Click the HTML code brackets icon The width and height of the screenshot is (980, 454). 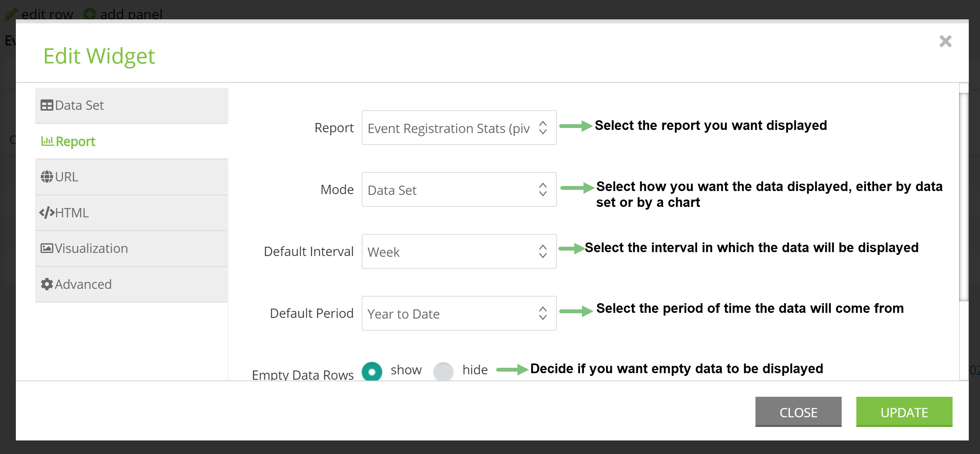coord(47,213)
